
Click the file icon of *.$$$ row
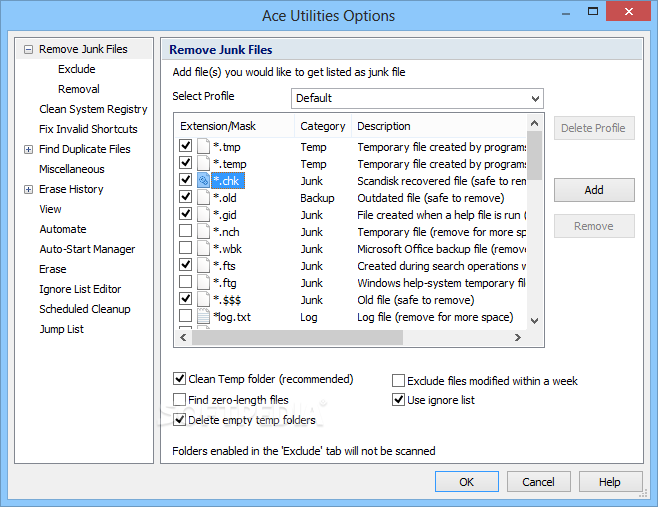click(x=204, y=299)
